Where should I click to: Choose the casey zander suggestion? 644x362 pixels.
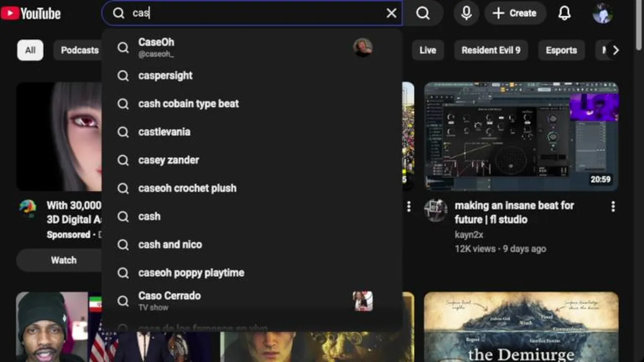[x=252, y=160]
